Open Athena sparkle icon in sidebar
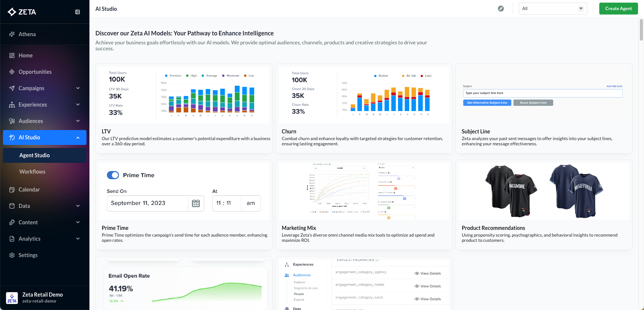 click(x=12, y=34)
